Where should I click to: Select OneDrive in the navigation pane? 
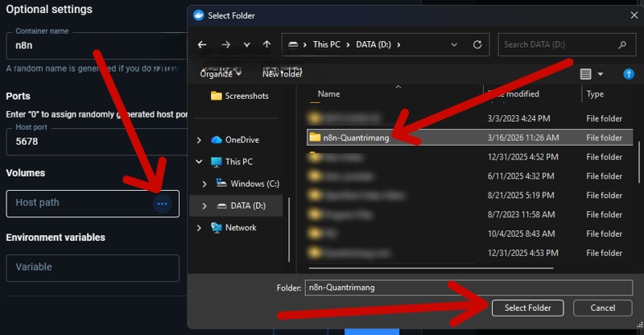[x=235, y=140]
